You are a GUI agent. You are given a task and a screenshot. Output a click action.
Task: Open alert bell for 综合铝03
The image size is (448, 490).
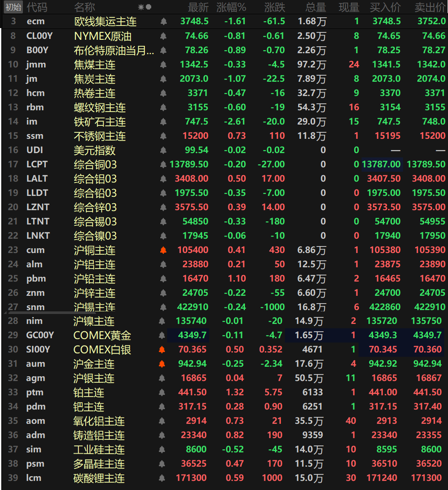[x=163, y=179]
